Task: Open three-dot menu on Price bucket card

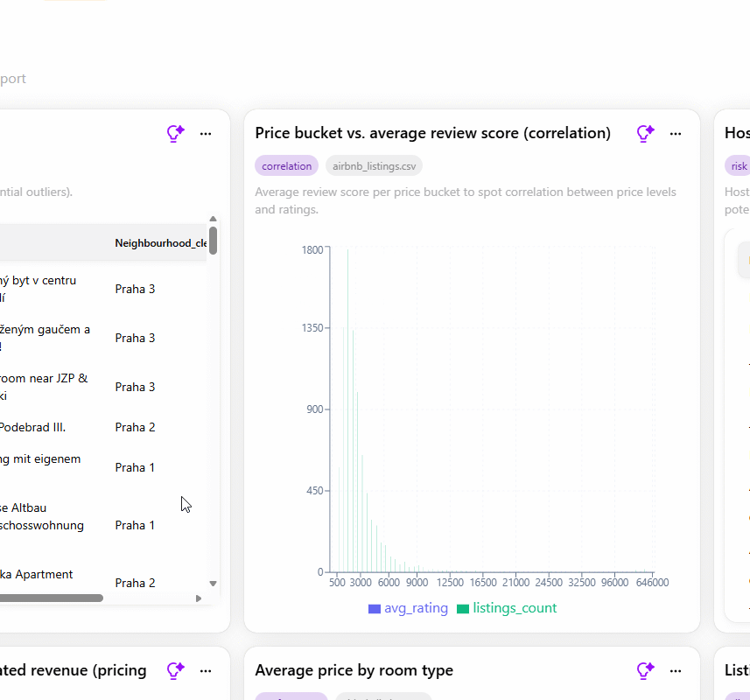Action: point(676,134)
